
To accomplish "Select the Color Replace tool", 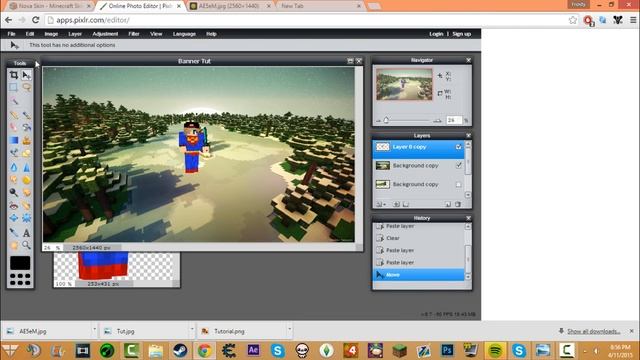I will pyautogui.click(x=13, y=153).
